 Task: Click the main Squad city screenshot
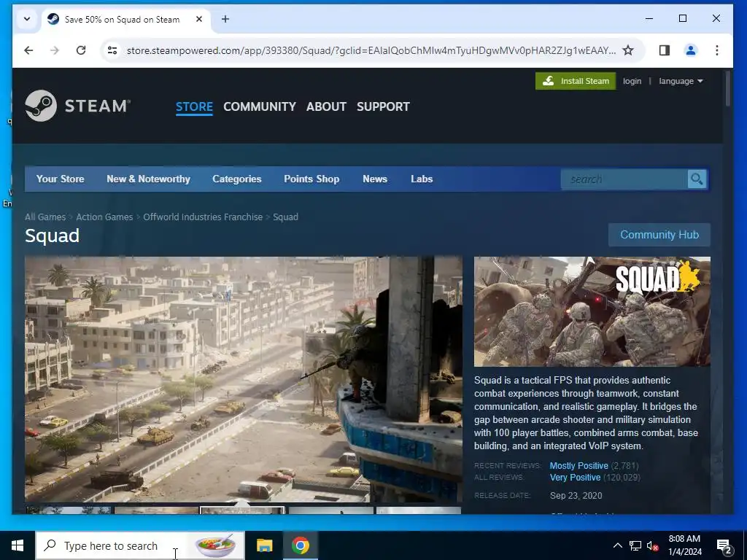click(244, 379)
